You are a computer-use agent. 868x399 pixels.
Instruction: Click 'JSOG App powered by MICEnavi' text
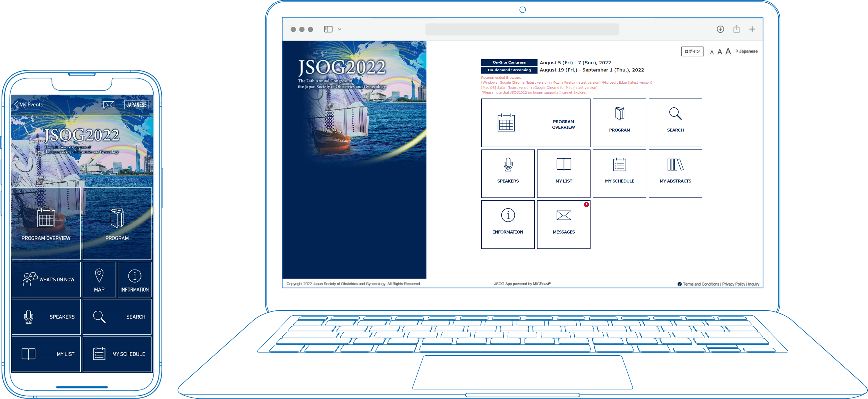pos(522,284)
